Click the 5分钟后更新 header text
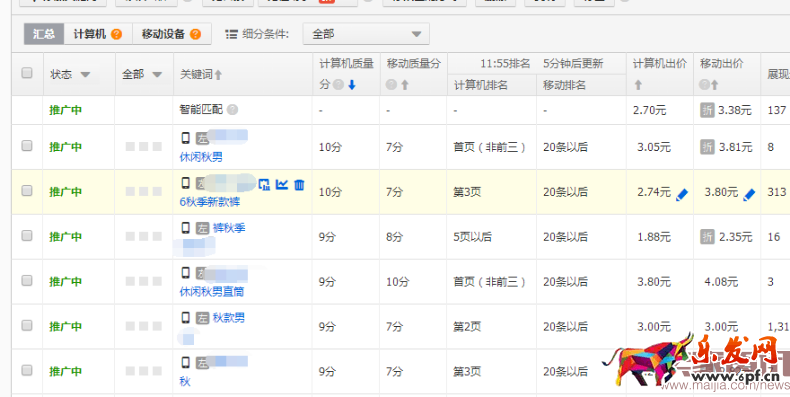790x397 pixels. tap(573, 63)
